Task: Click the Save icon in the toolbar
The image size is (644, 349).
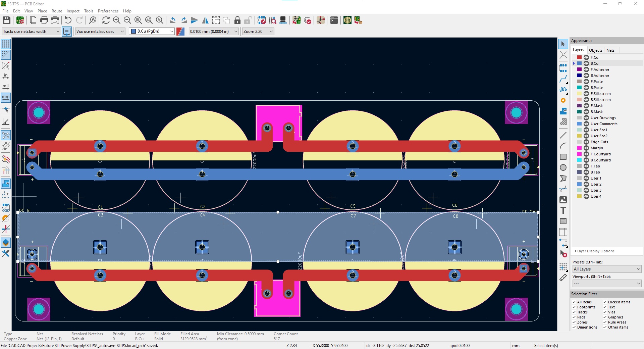Action: coord(6,20)
